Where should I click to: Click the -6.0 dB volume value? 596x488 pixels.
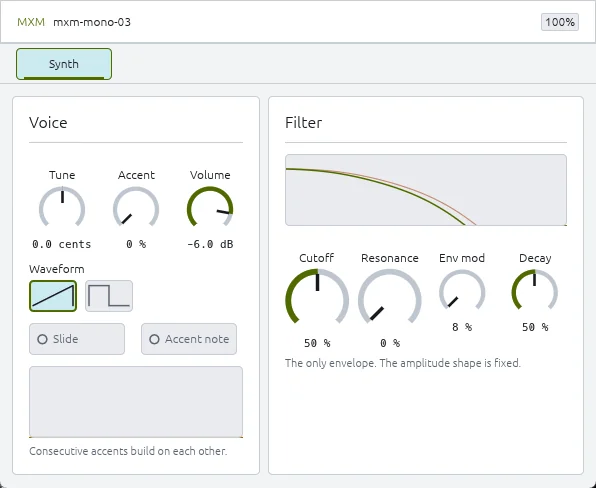(x=210, y=244)
